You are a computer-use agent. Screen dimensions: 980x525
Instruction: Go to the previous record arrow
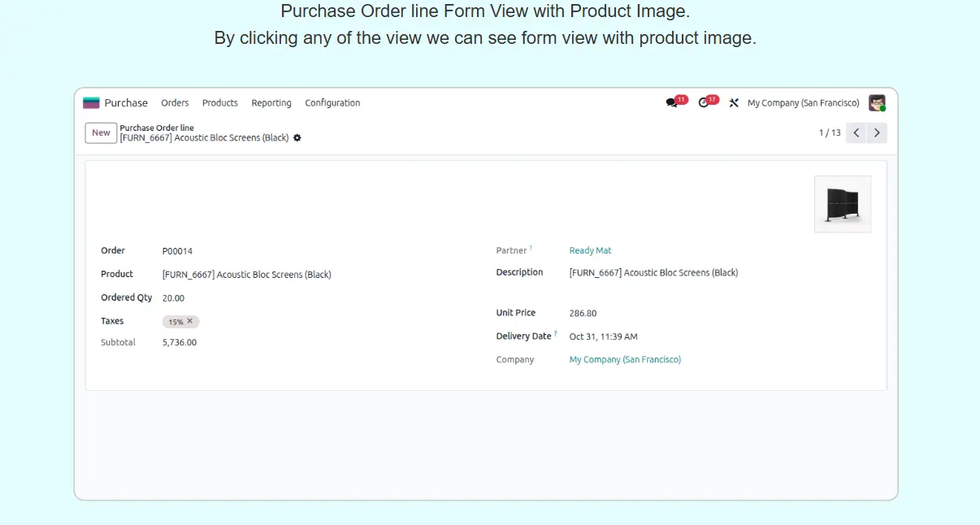click(x=856, y=132)
